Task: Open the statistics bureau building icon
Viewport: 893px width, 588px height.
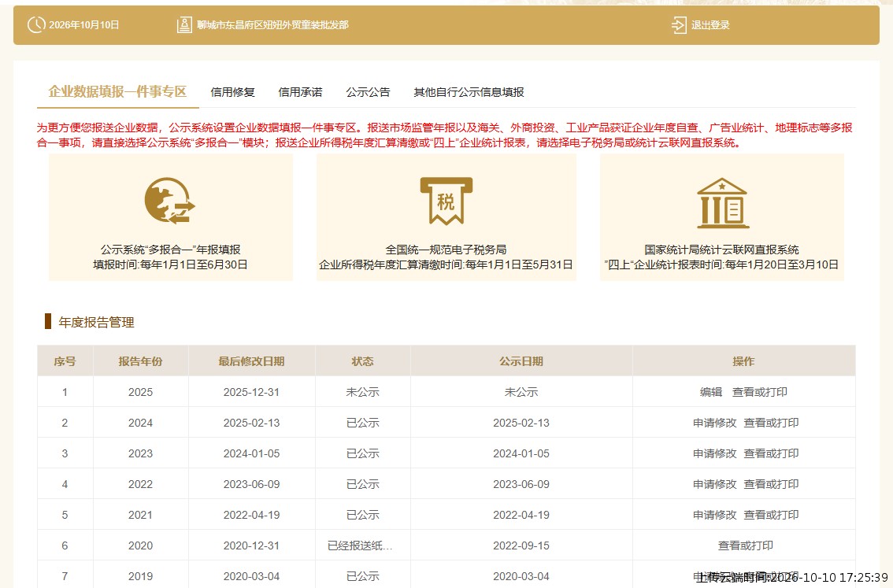Action: pyautogui.click(x=722, y=203)
